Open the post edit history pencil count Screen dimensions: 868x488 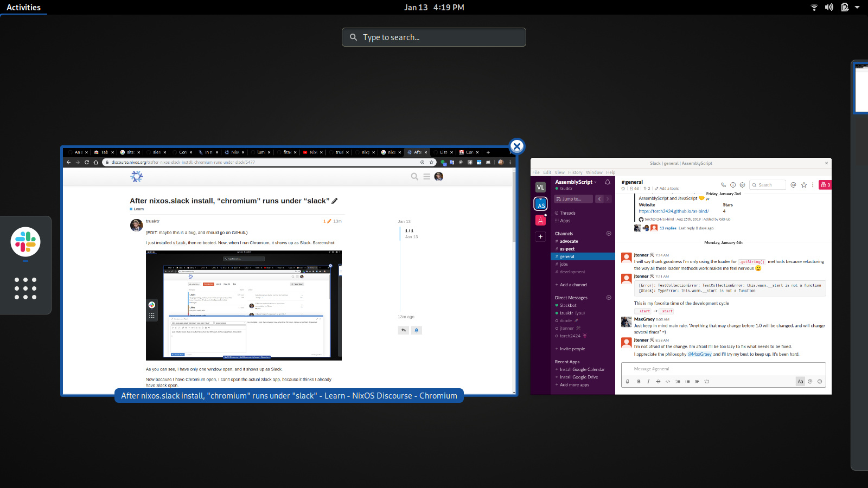[x=327, y=221]
